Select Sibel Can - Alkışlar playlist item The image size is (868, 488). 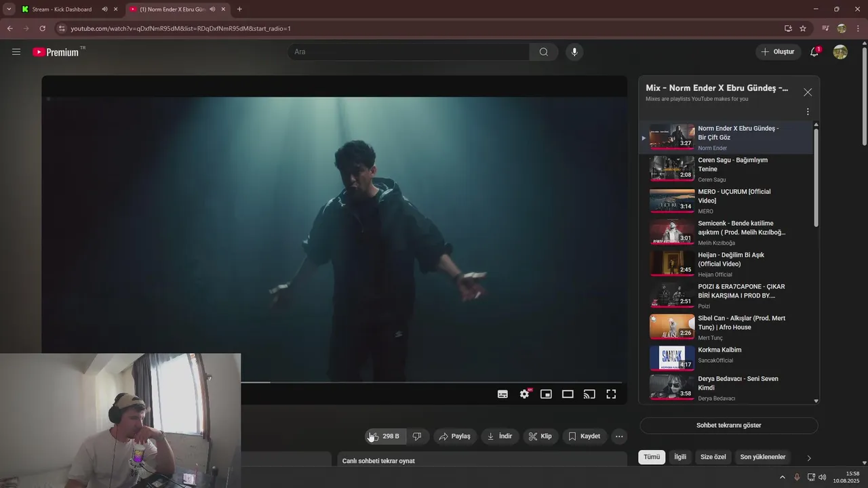pos(726,327)
